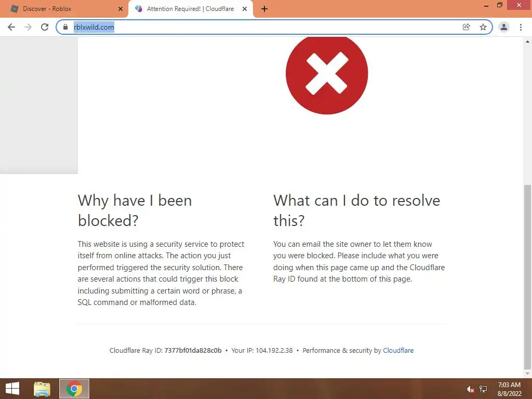The height and width of the screenshot is (399, 532).
Task: Click the scrollbar down arrow
Action: (527, 373)
